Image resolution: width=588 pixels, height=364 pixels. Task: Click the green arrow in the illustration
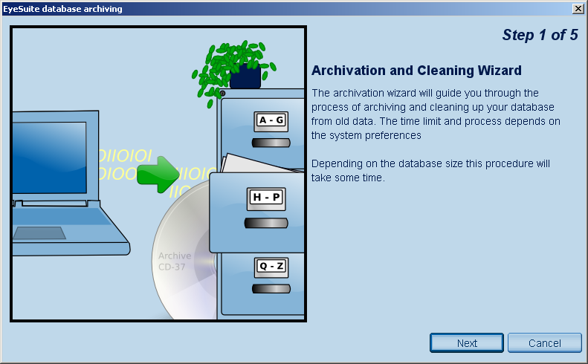click(158, 175)
